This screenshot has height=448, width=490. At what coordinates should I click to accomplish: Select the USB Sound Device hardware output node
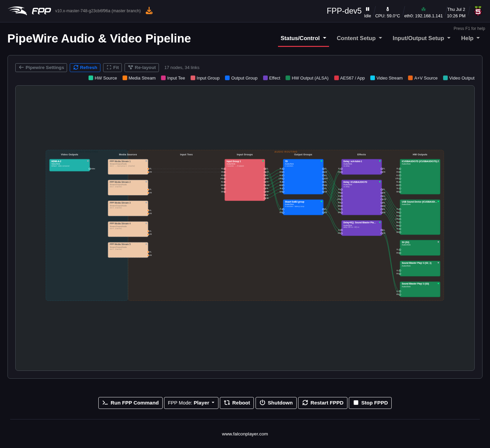(x=420, y=217)
